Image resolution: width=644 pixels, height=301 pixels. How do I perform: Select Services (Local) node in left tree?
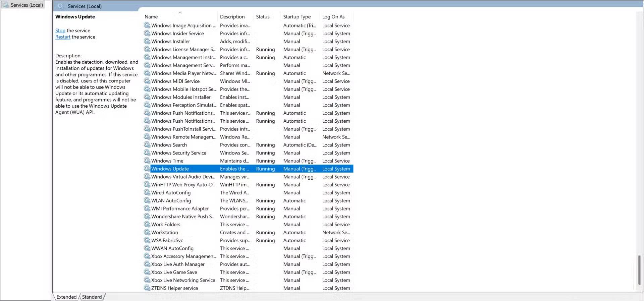[23, 5]
